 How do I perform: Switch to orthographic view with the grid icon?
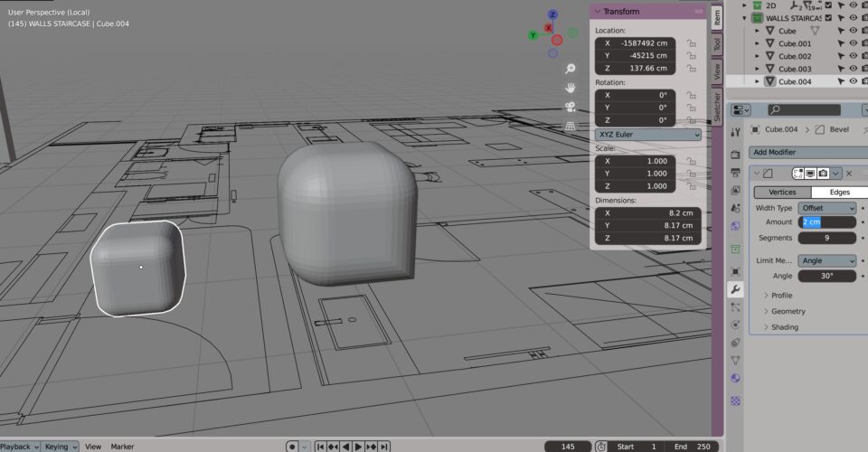click(571, 126)
